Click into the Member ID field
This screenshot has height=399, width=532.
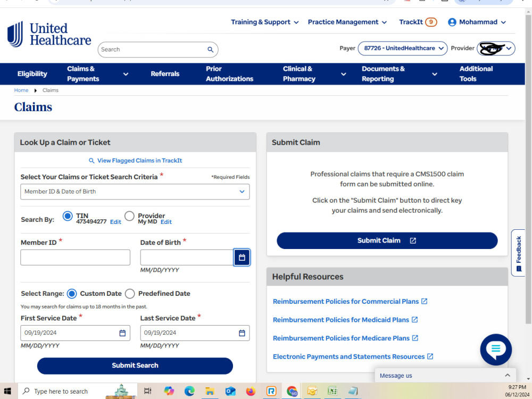tap(76, 257)
